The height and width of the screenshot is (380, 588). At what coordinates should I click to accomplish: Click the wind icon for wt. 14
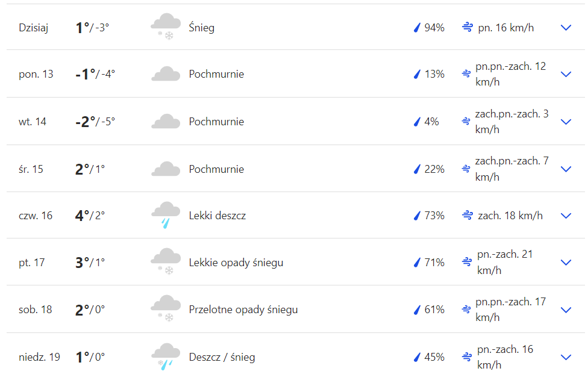(466, 122)
